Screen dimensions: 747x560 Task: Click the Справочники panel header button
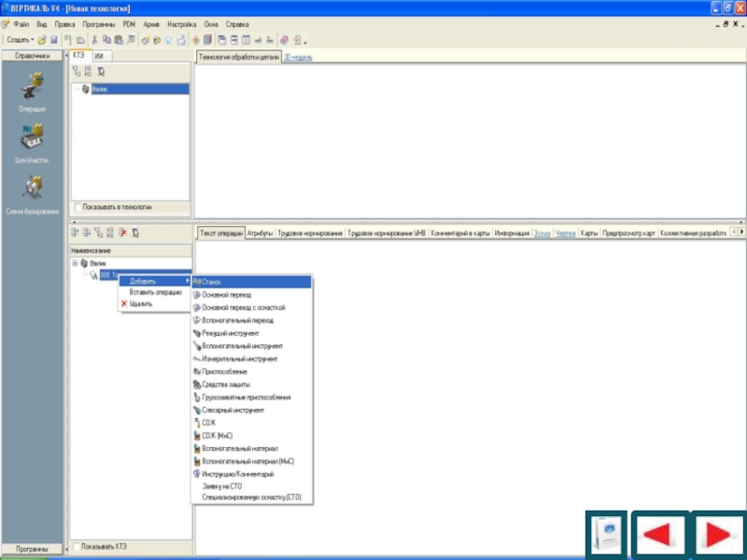coord(33,56)
